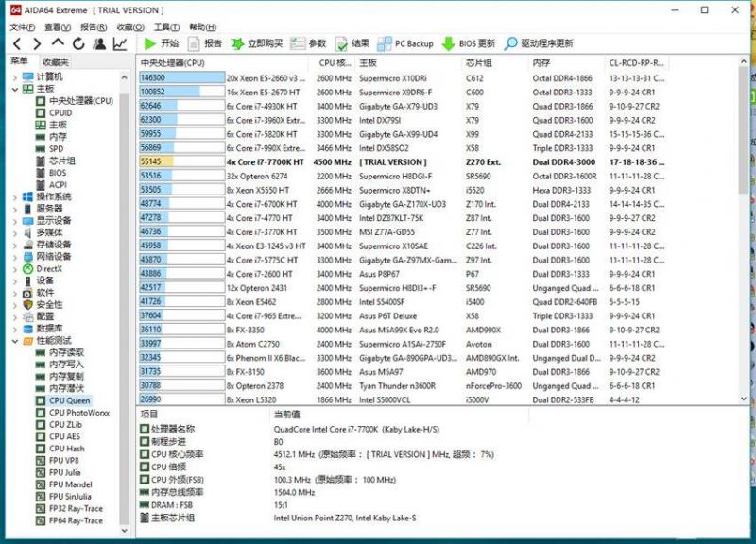Click the refresh icon in toolbar
Screen dimensions: 756x544
[78, 43]
